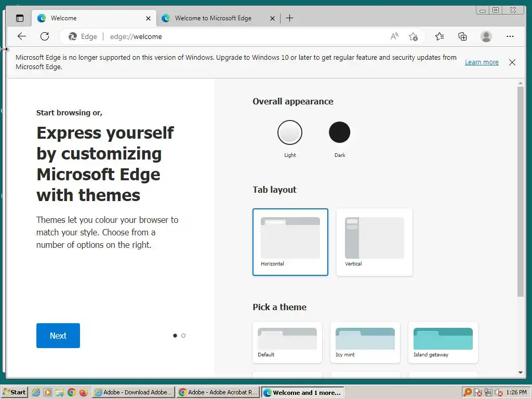The image size is (532, 399).
Task: Pick the Default theme
Action: click(x=287, y=342)
